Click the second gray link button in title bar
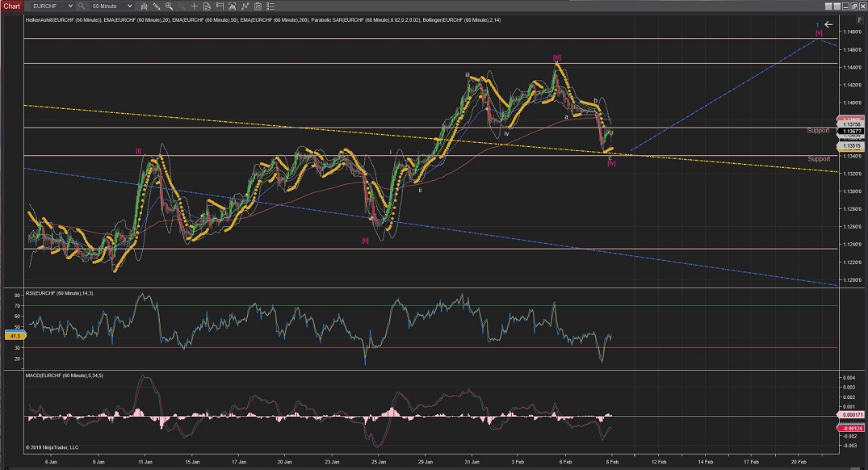868x470 pixels. [837, 6]
